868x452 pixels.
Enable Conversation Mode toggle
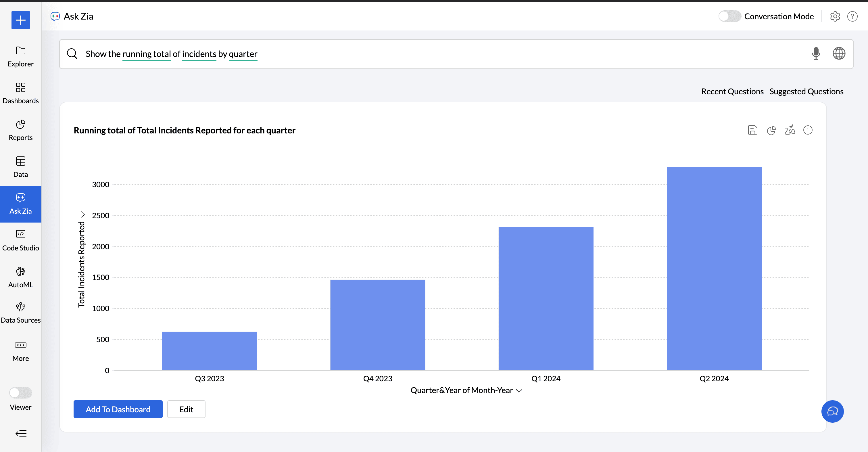pyautogui.click(x=729, y=16)
